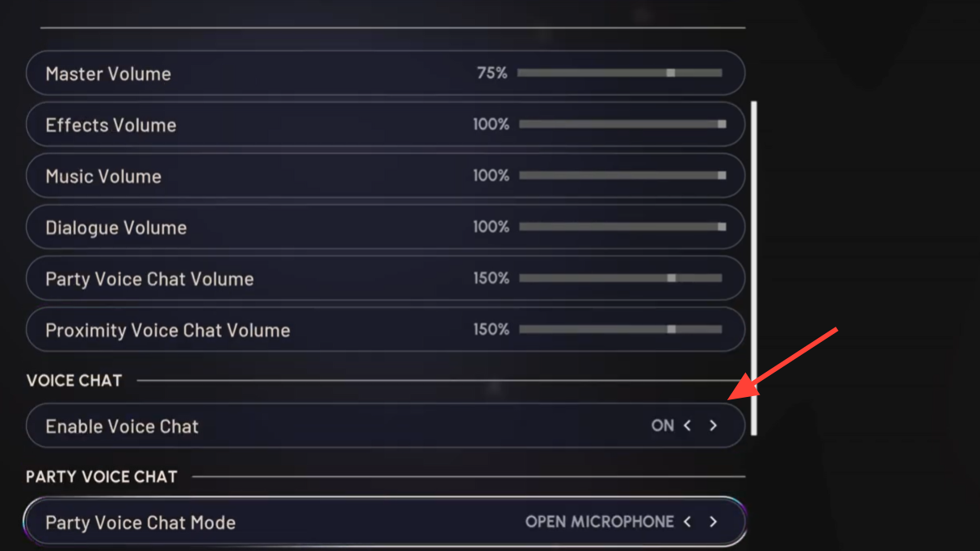Click left arrow on Enable Voice Chat
Viewport: 980px width, 551px height.
688,425
